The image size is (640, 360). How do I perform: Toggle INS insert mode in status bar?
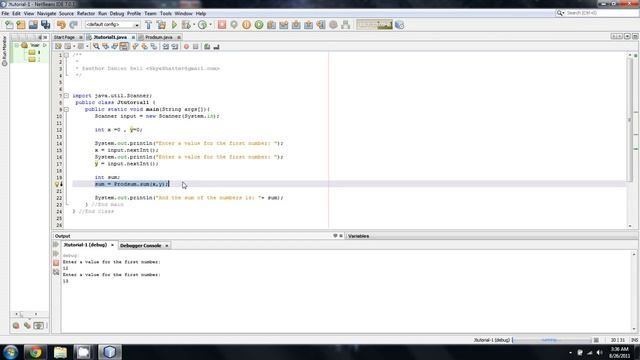(x=634, y=340)
